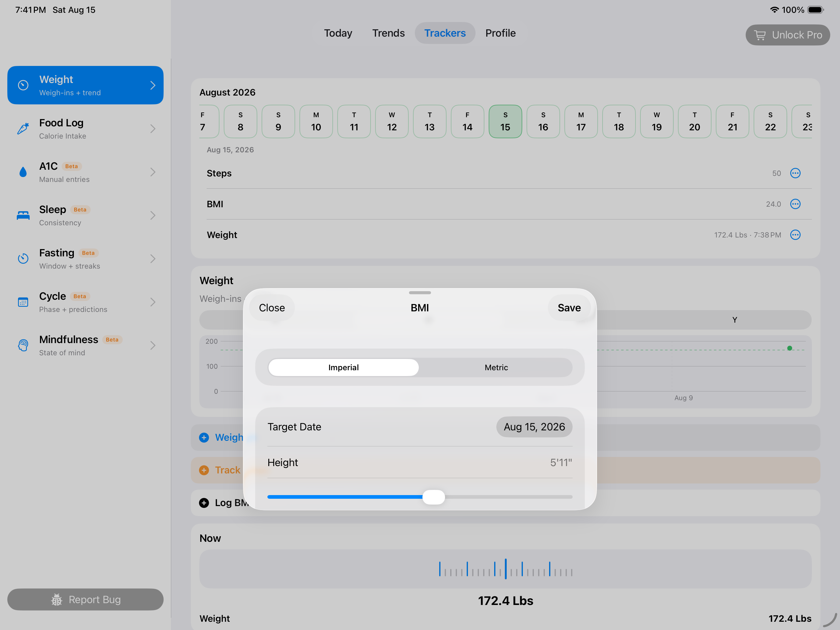Click the Fasting timer icon

pyautogui.click(x=23, y=259)
